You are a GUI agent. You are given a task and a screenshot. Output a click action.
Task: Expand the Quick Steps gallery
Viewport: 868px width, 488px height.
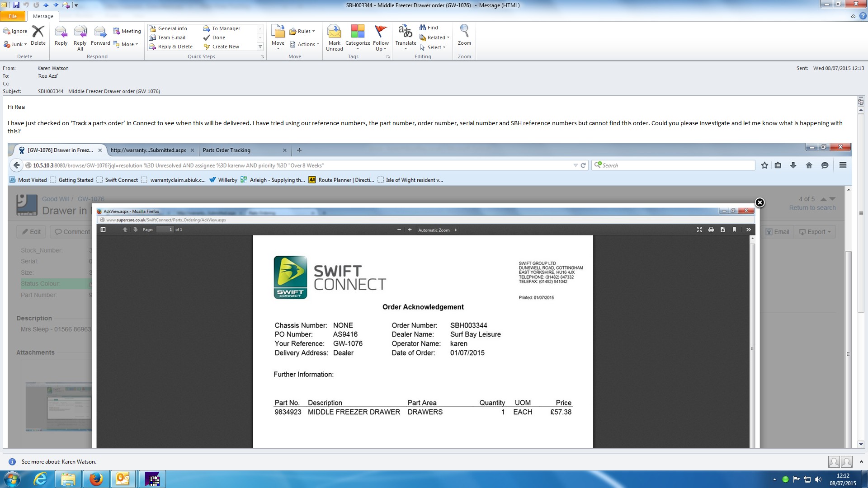260,47
